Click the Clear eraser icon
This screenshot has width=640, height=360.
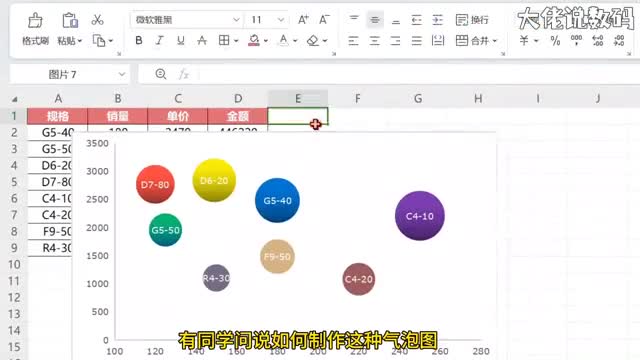pyautogui.click(x=313, y=40)
